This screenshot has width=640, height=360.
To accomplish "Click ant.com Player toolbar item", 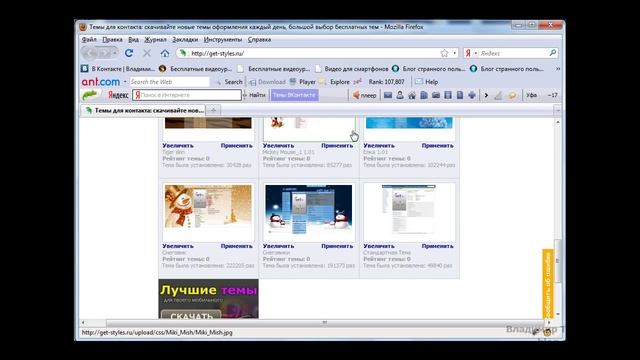I will [302, 82].
